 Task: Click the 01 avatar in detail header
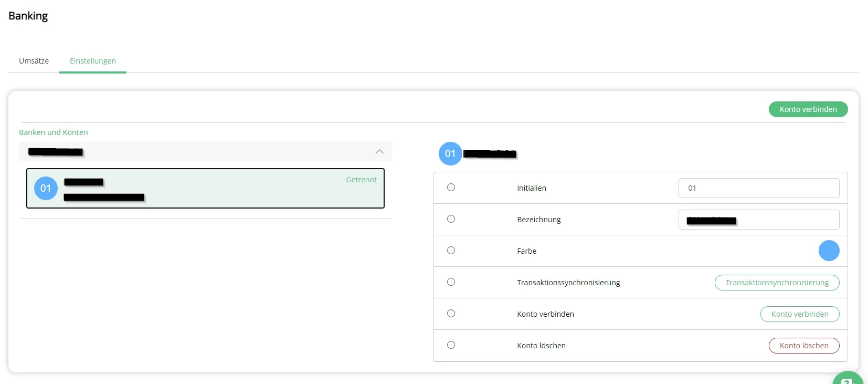pyautogui.click(x=450, y=153)
